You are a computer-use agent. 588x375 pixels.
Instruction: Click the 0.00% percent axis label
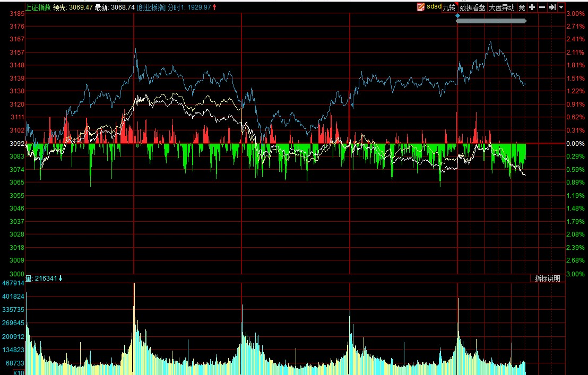[x=575, y=144]
